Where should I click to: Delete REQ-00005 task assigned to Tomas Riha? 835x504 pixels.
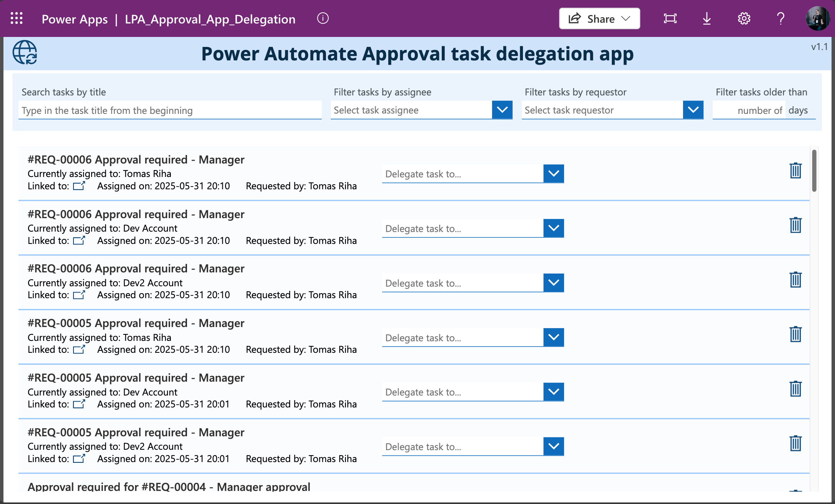[795, 334]
